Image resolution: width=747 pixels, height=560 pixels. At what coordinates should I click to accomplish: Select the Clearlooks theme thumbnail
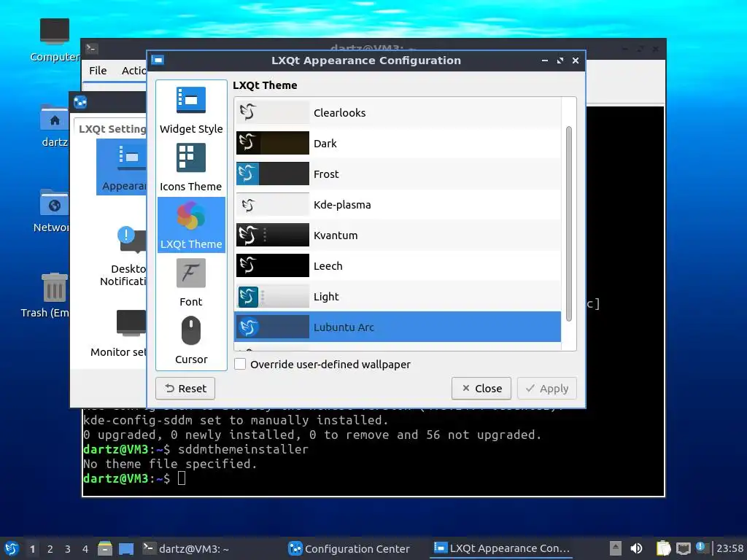(273, 112)
